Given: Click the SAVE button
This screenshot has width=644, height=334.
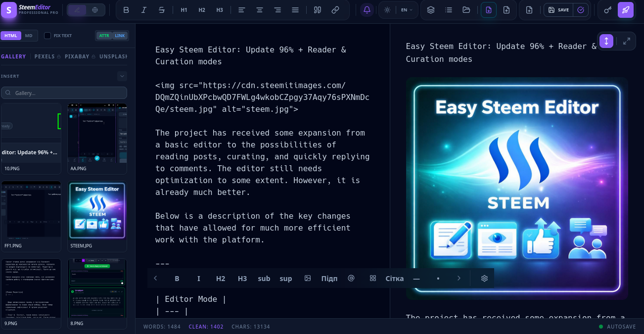Looking at the screenshot, I should 559,10.
